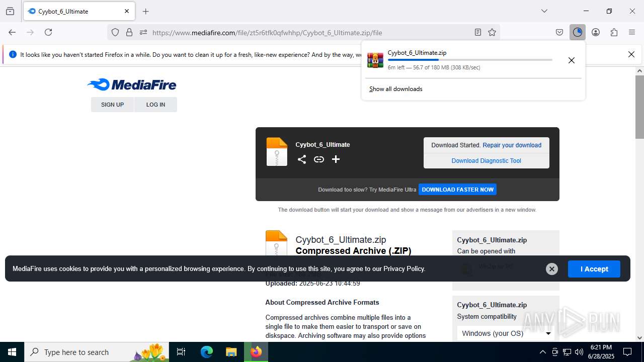Open volume control tray icon
644x362 pixels.
tap(579, 352)
